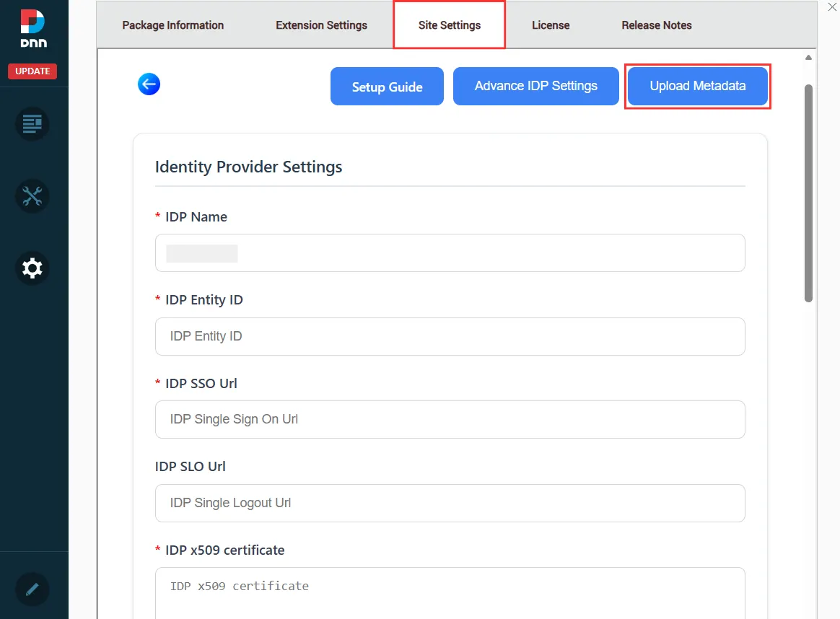Open the Release Notes tab
Viewport: 840px width, 619px height.
[656, 25]
